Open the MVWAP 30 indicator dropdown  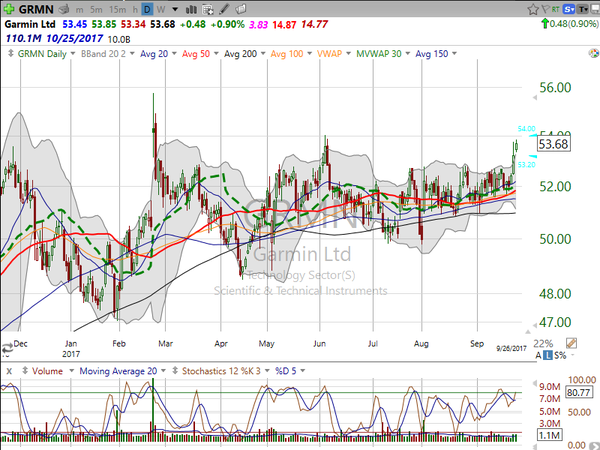[408, 54]
